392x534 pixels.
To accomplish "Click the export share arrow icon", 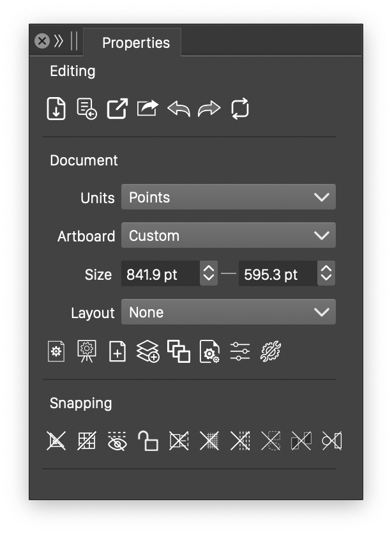I will click(x=147, y=109).
